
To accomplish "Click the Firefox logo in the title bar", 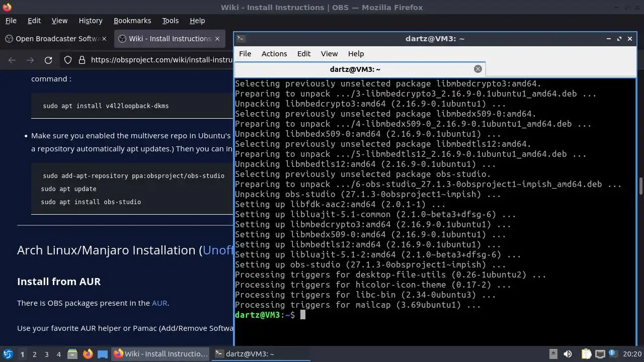I will 7,7.
